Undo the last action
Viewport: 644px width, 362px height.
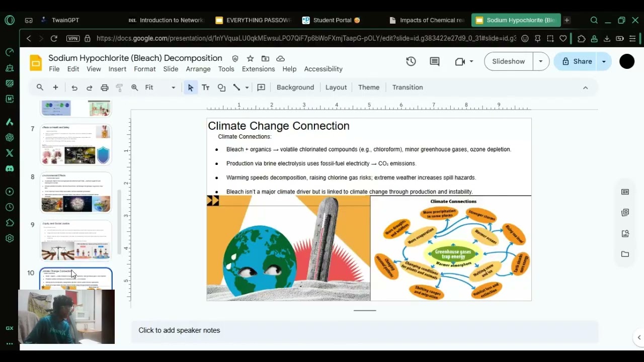coord(74,87)
